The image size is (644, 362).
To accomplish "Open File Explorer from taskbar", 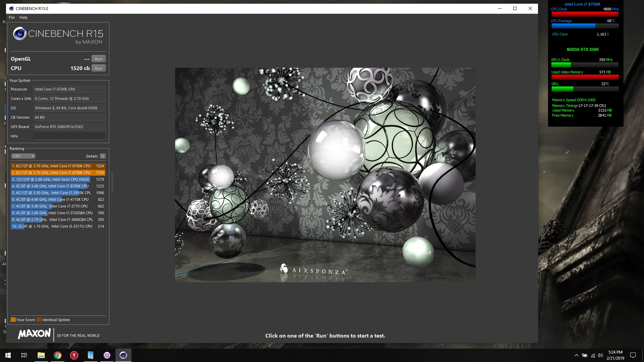I will coord(41,355).
